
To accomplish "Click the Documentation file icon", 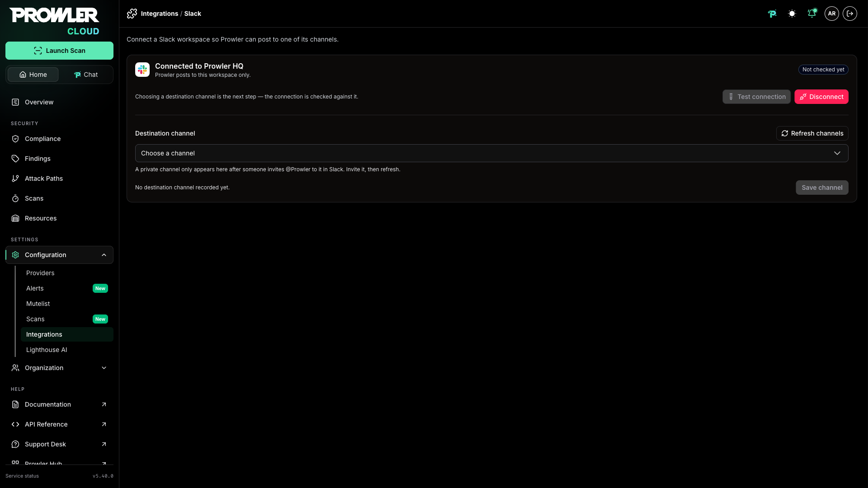I will pyautogui.click(x=15, y=404).
